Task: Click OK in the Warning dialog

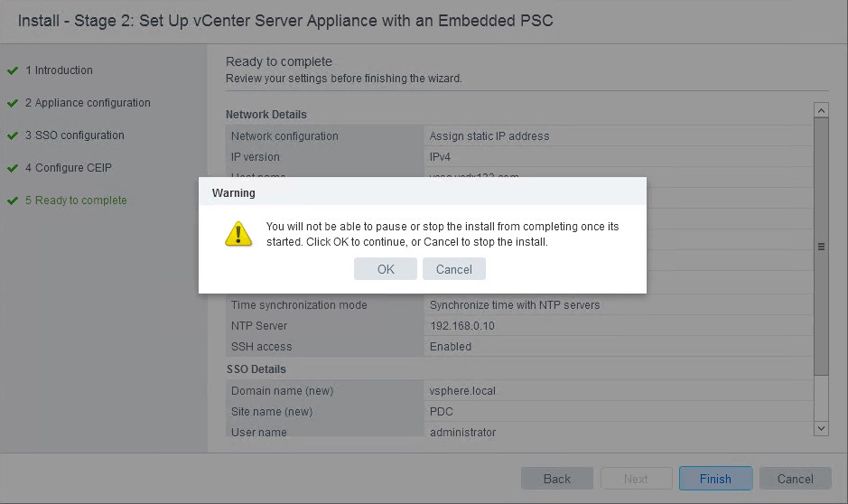Action: point(386,269)
